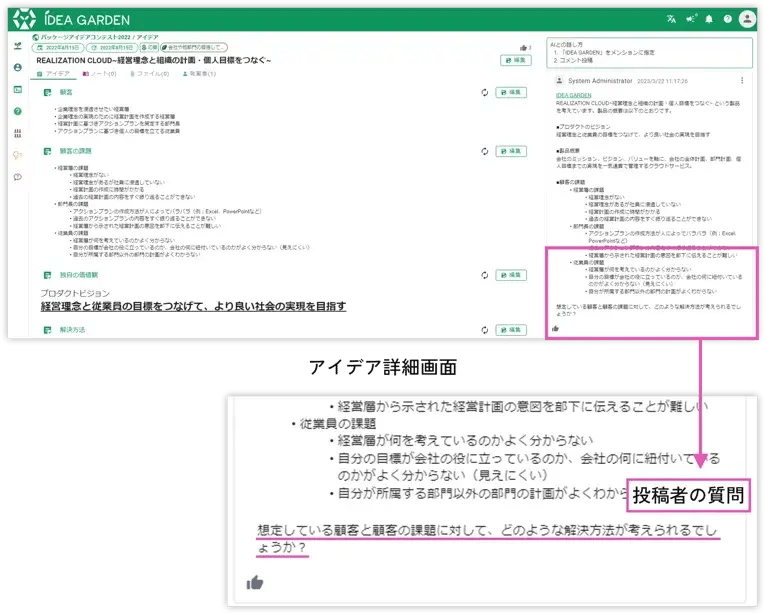
Task: Click the System Administrator avatar in the comment
Action: tap(560, 81)
